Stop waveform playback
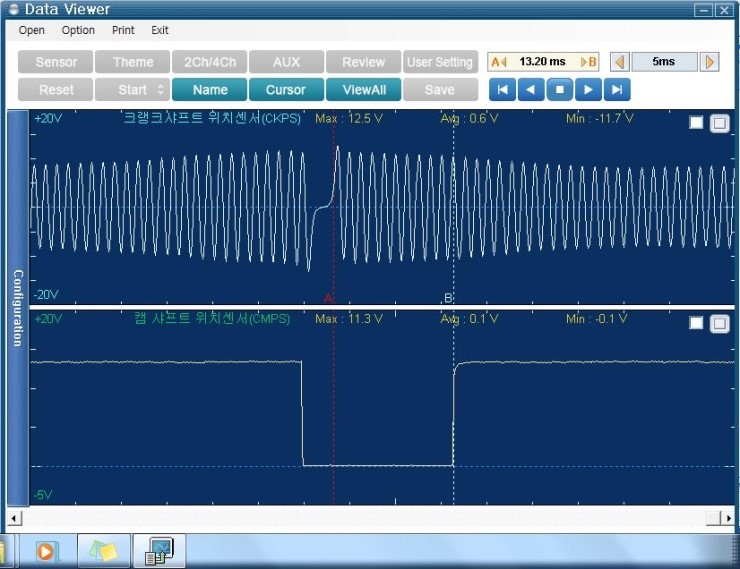The image size is (740, 569). pyautogui.click(x=560, y=90)
